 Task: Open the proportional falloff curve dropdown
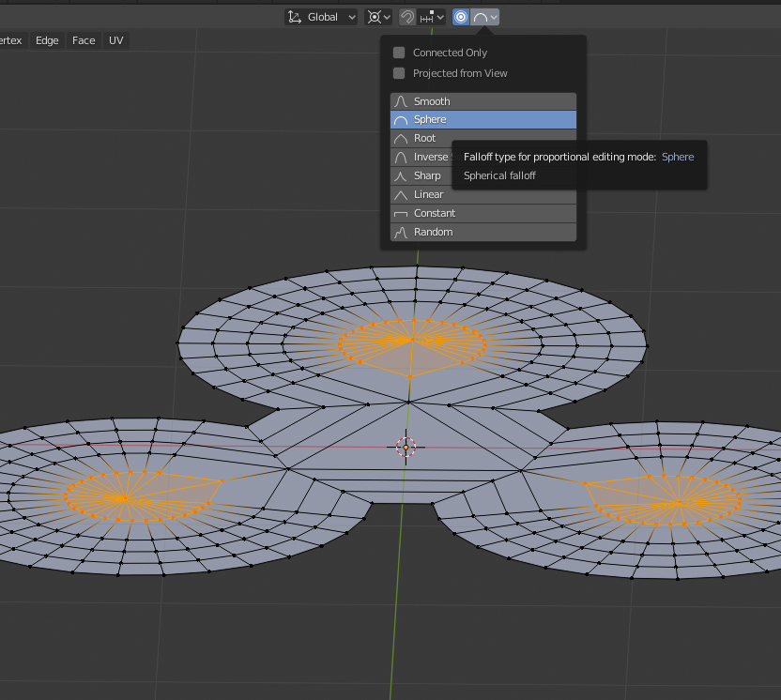coord(484,17)
